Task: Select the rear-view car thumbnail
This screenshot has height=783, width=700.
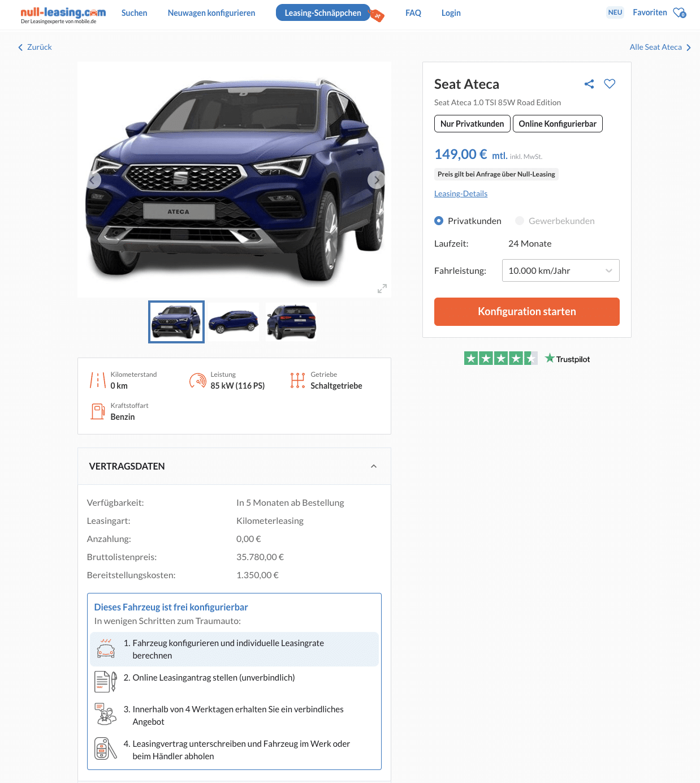Action: point(291,322)
